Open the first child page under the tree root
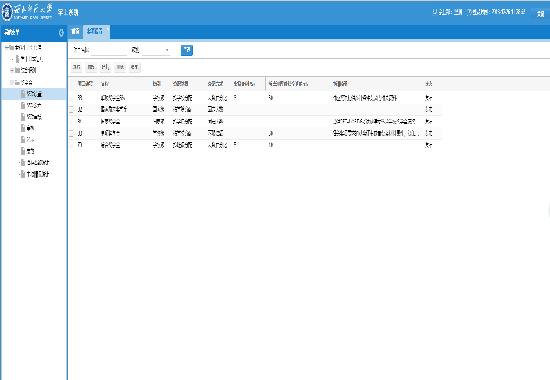Viewport: 550px width, 380px height. click(31, 59)
